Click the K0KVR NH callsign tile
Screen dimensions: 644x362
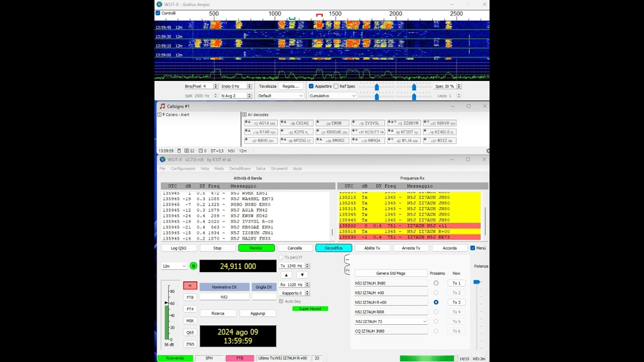coord(439,123)
